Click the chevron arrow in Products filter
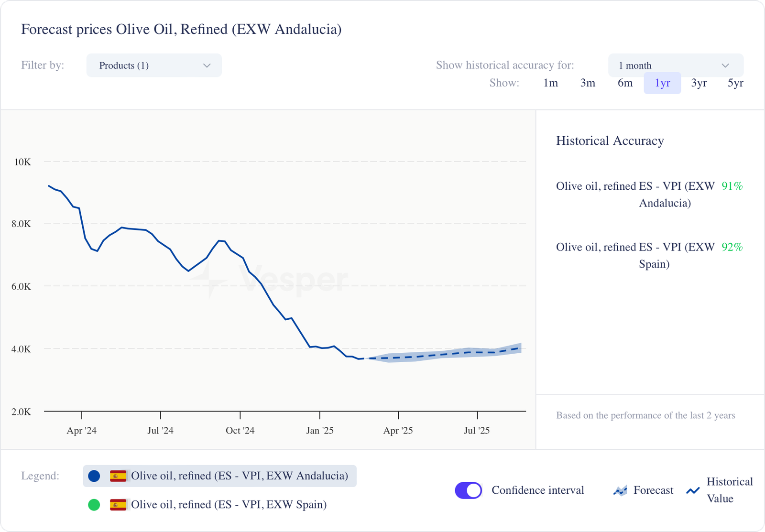This screenshot has width=765, height=532. (207, 65)
